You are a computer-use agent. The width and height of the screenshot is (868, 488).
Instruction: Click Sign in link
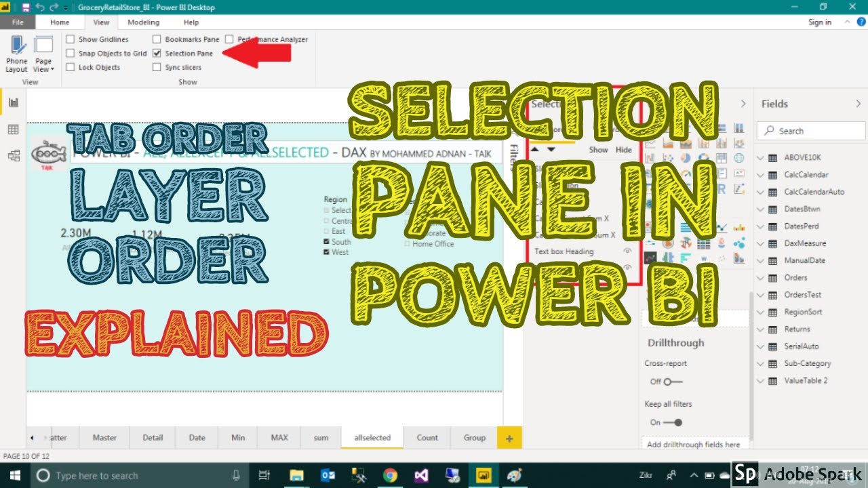(820, 22)
